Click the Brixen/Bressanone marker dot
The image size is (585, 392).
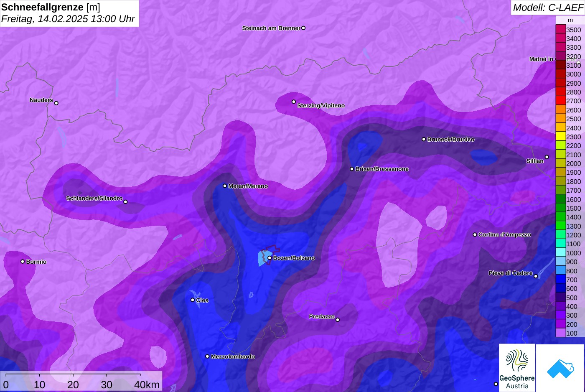352,169
